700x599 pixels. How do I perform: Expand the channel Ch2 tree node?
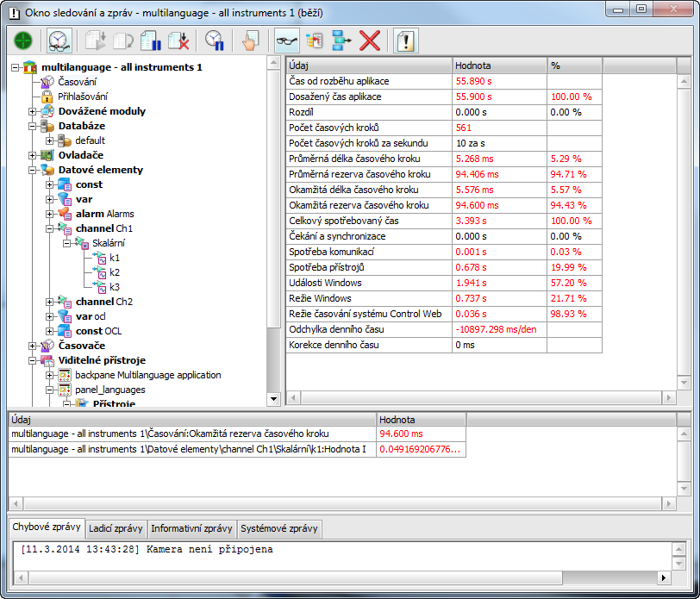coord(49,302)
